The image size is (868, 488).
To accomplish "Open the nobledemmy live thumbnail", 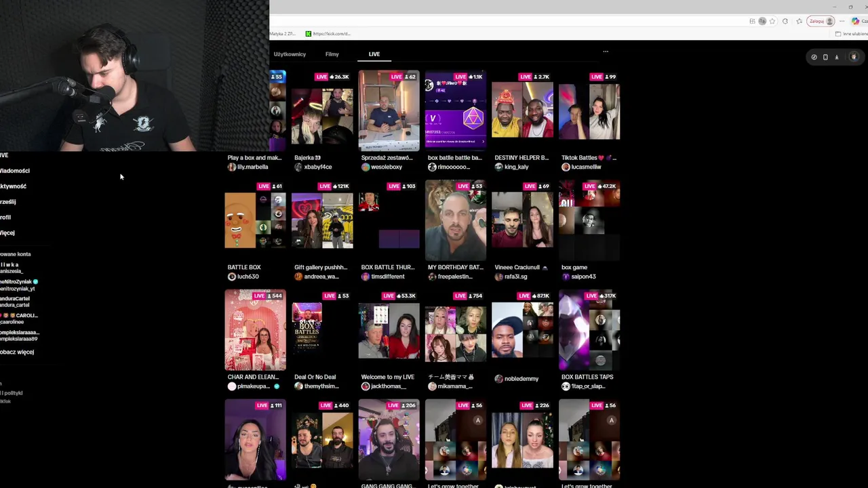I will click(522, 331).
